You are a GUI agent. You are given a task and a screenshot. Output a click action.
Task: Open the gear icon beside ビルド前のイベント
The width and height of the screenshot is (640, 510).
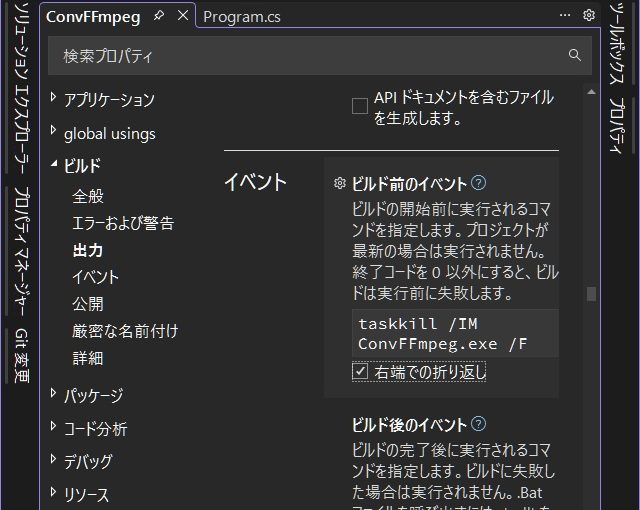[340, 183]
